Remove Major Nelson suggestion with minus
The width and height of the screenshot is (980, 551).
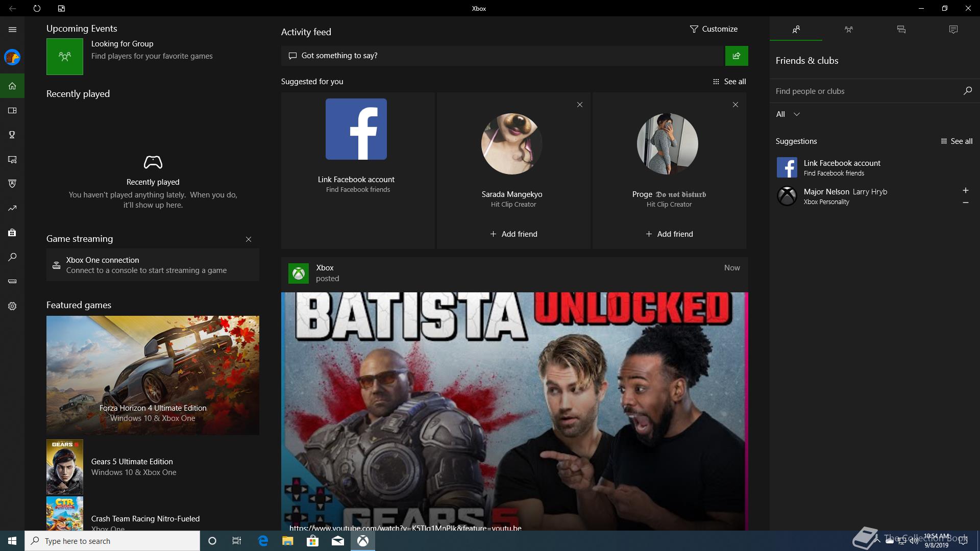965,203
